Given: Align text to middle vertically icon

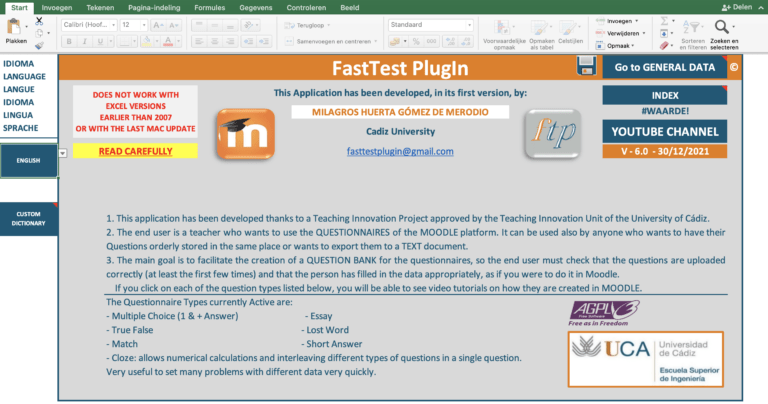Looking at the screenshot, I should click(215, 25).
